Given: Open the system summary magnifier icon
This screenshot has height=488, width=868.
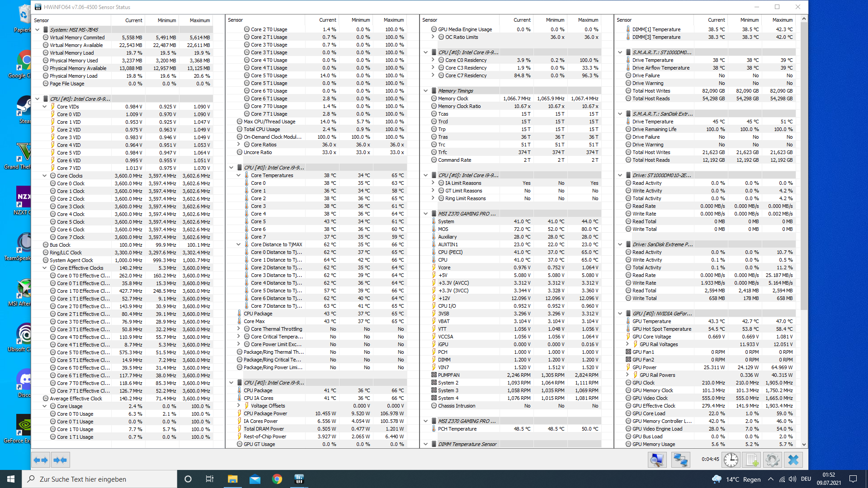Looking at the screenshot, I should [657, 460].
